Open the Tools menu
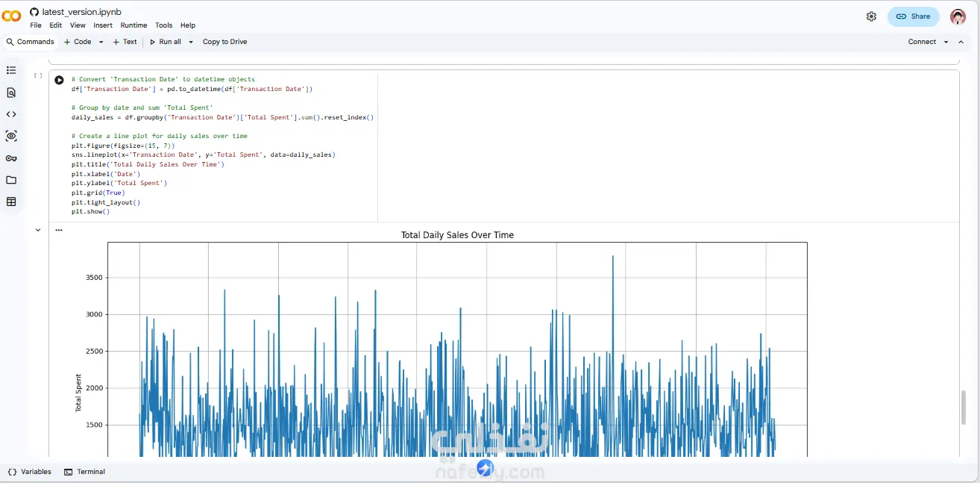This screenshot has width=980, height=483. tap(163, 25)
